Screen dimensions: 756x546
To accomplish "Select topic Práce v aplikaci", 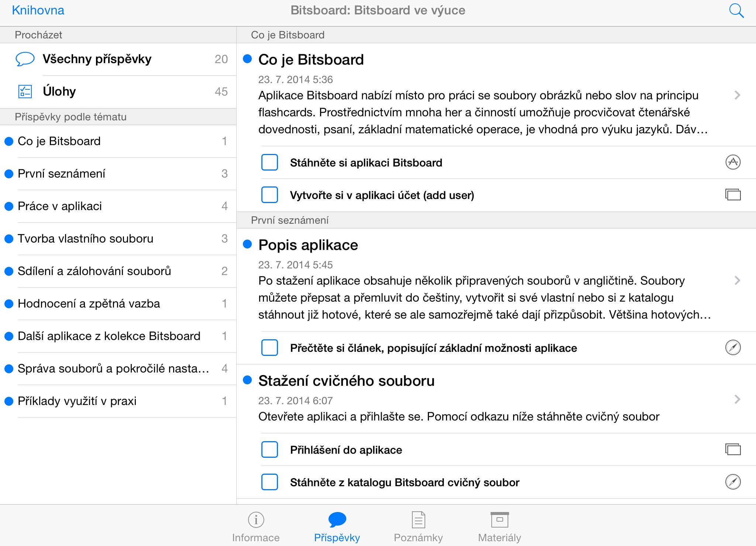I will click(118, 206).
